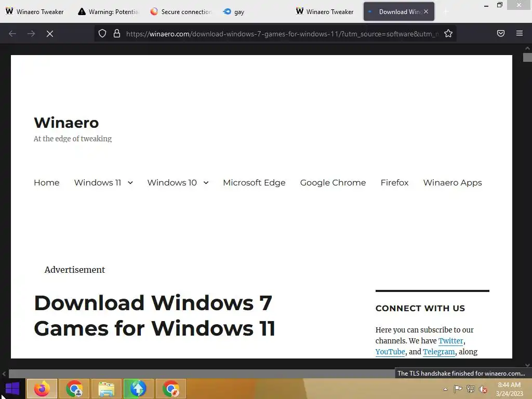Open the Windows 10 menu item
532x399 pixels.
172,182
